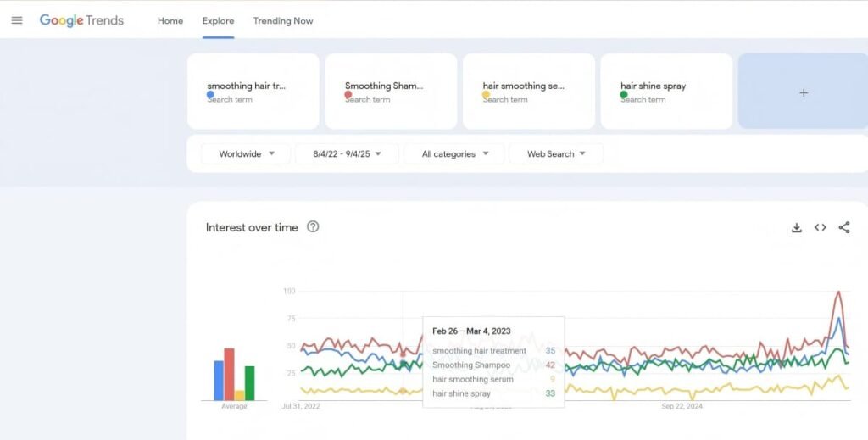Image resolution: width=868 pixels, height=440 pixels.
Task: Open the Web Search type dropdown
Action: coord(556,154)
